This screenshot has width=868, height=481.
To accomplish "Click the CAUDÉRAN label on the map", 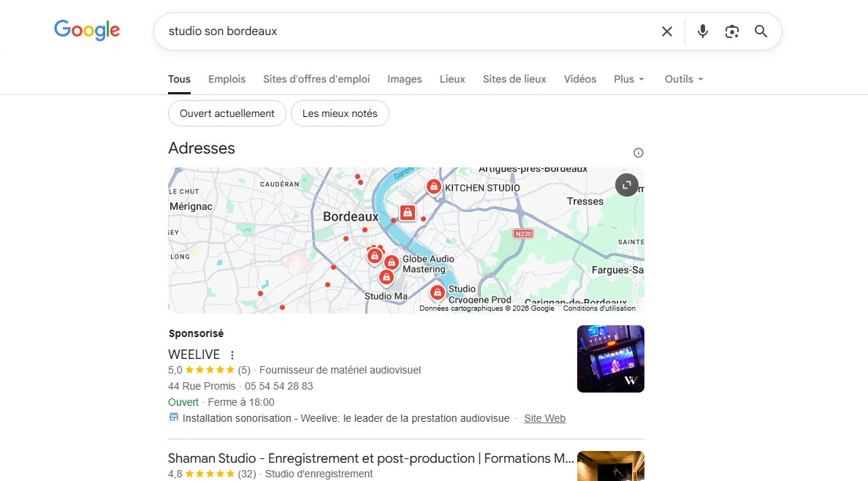I will [x=280, y=184].
